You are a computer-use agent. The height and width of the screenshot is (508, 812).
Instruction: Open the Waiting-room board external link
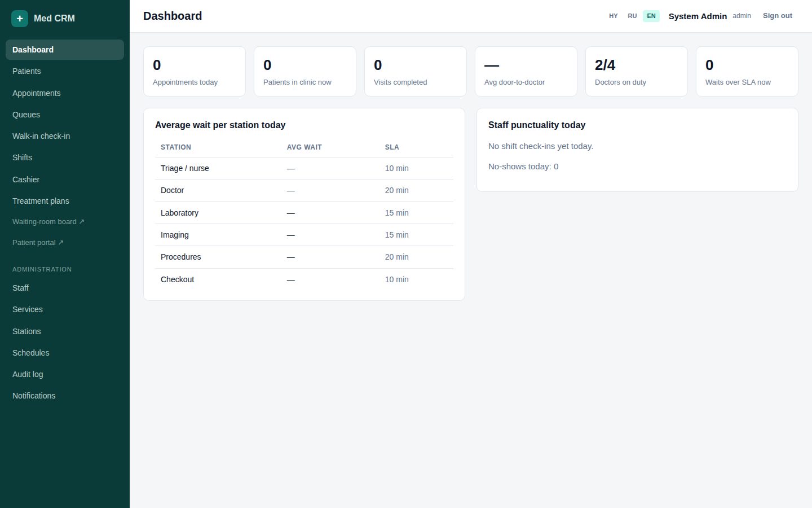(65, 222)
